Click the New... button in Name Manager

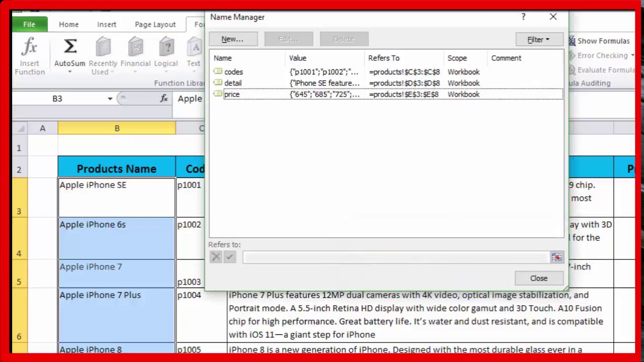tap(232, 39)
